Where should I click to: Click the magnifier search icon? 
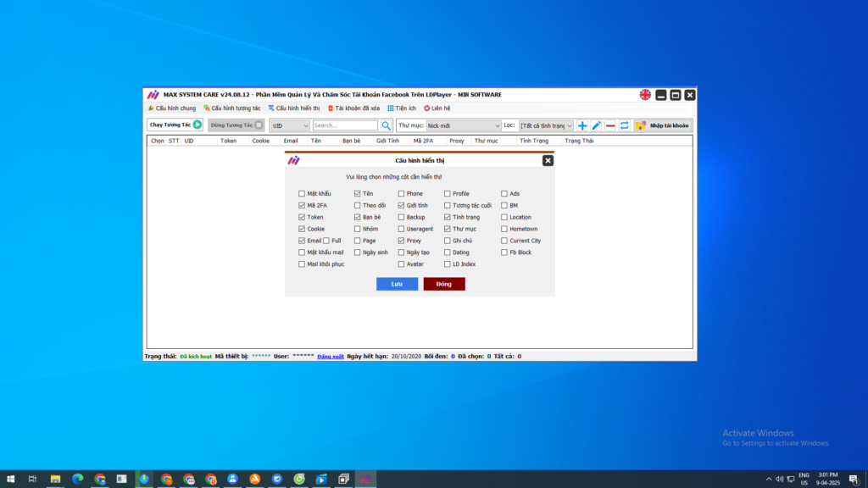click(386, 125)
